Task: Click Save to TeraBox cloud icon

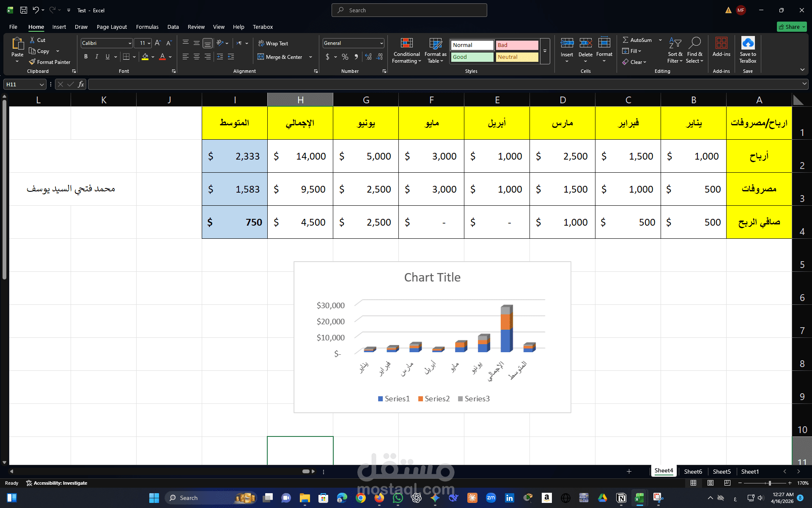Action: tap(748, 44)
